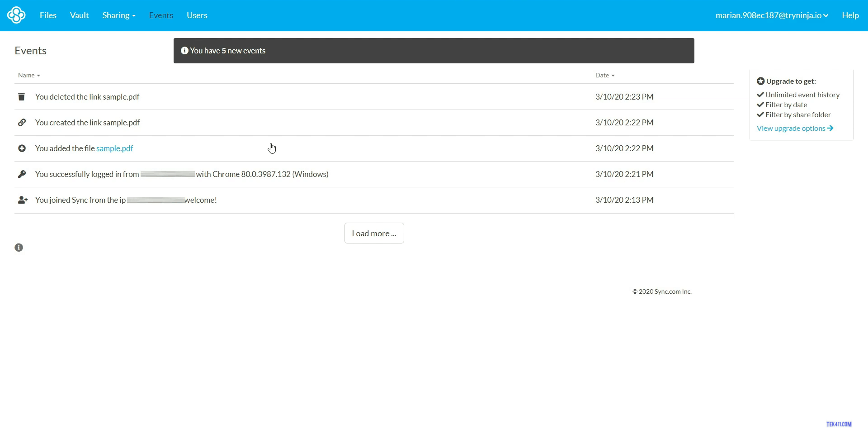Click the link icon for created link event
This screenshot has height=434, width=868.
(22, 123)
